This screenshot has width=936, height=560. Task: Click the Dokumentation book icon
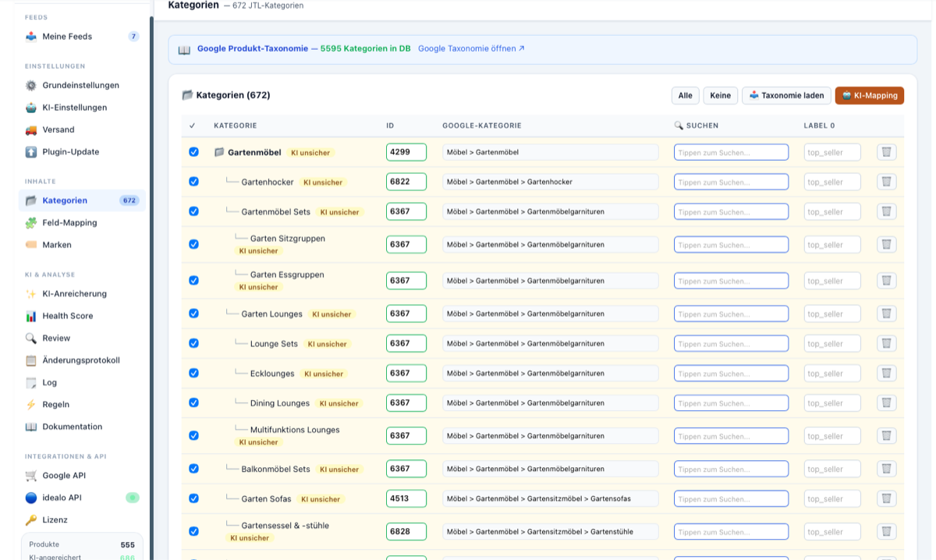pos(31,427)
